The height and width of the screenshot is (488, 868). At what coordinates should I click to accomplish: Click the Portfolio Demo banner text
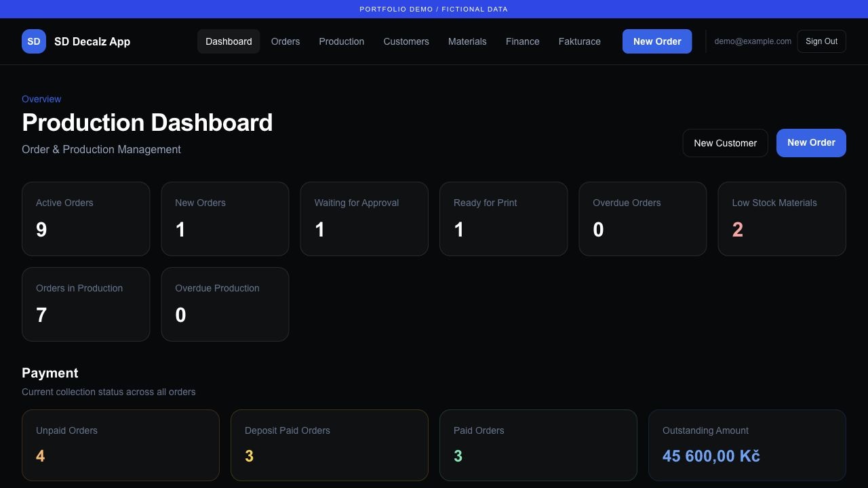(x=434, y=9)
